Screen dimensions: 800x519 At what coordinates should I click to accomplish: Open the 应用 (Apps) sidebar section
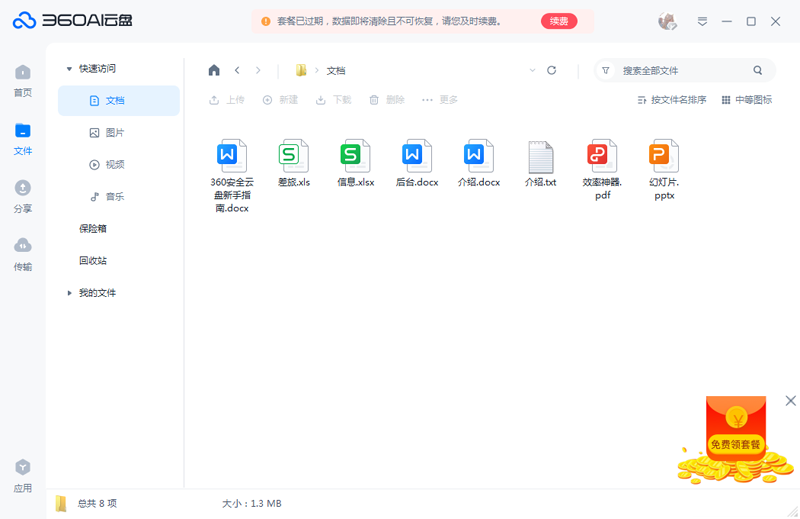[x=22, y=475]
